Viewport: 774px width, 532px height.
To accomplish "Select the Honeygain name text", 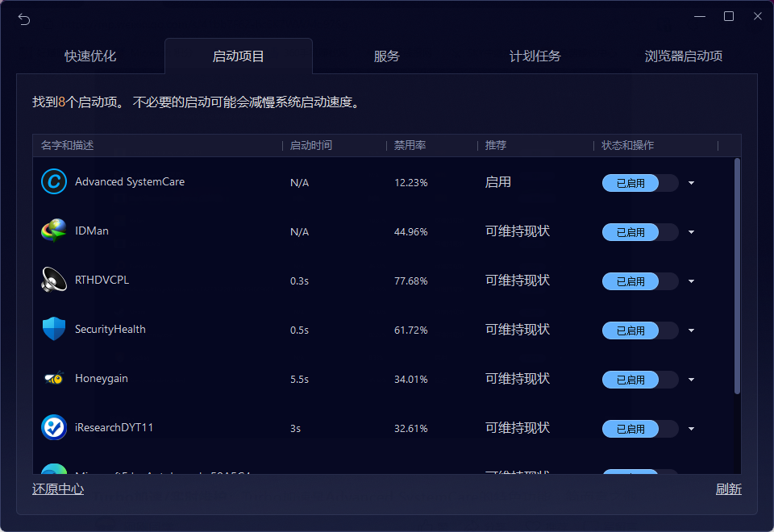I will tap(102, 379).
